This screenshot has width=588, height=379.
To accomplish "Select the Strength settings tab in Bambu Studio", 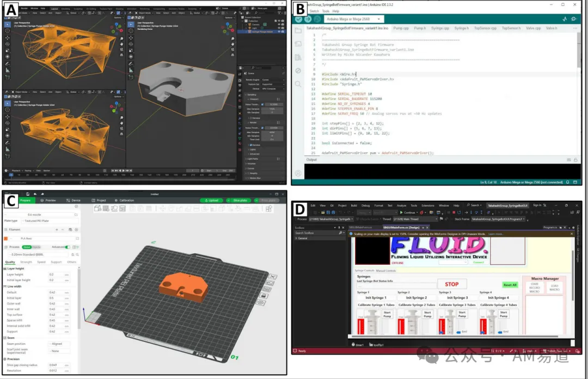I will [26, 262].
